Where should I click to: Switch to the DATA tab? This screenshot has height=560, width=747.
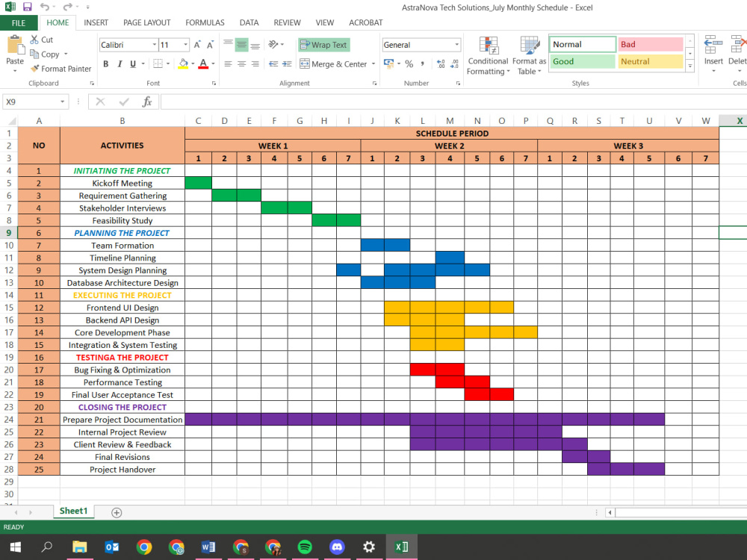click(249, 23)
